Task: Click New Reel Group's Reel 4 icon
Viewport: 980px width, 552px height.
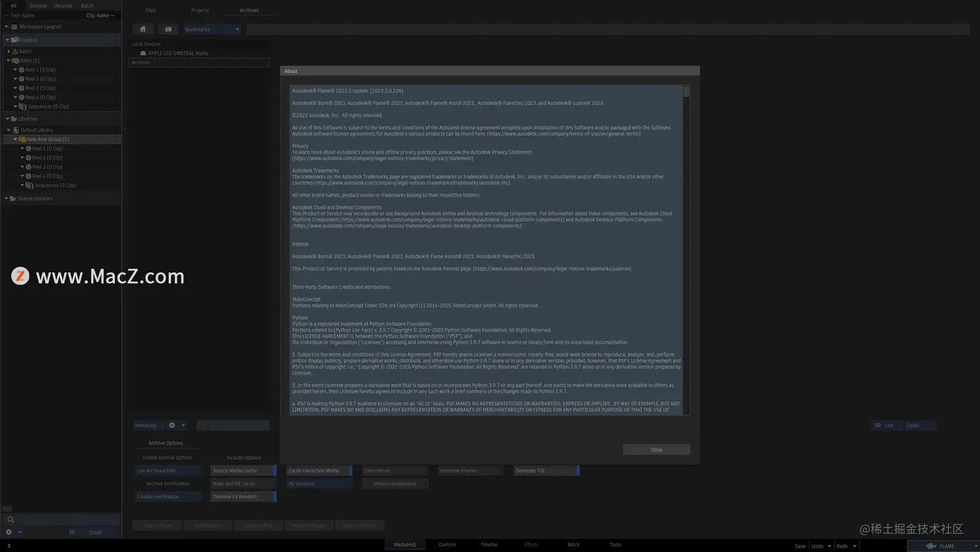Action: tap(29, 176)
